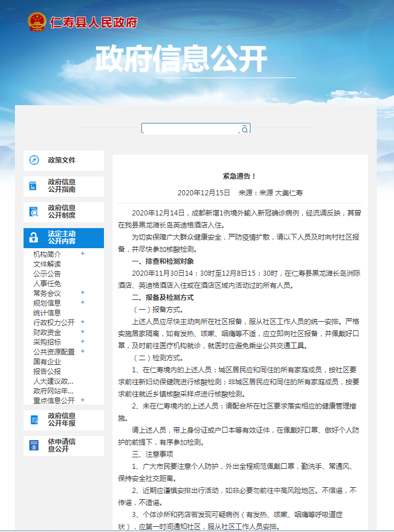
Task: Click the date 2020年12月15日
Action: point(204,192)
